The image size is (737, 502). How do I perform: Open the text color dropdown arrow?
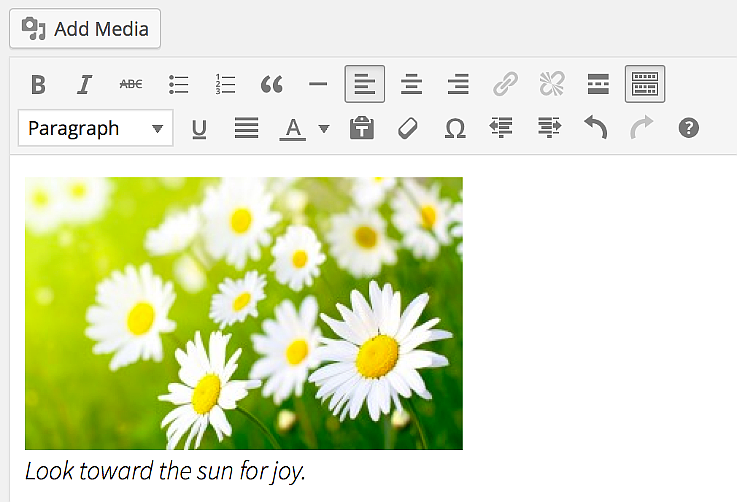point(323,129)
